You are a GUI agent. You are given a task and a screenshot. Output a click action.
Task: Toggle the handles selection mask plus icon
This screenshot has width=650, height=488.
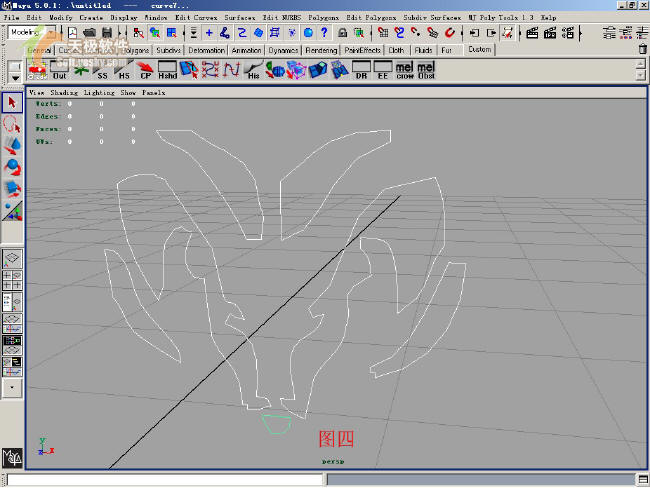(x=208, y=33)
